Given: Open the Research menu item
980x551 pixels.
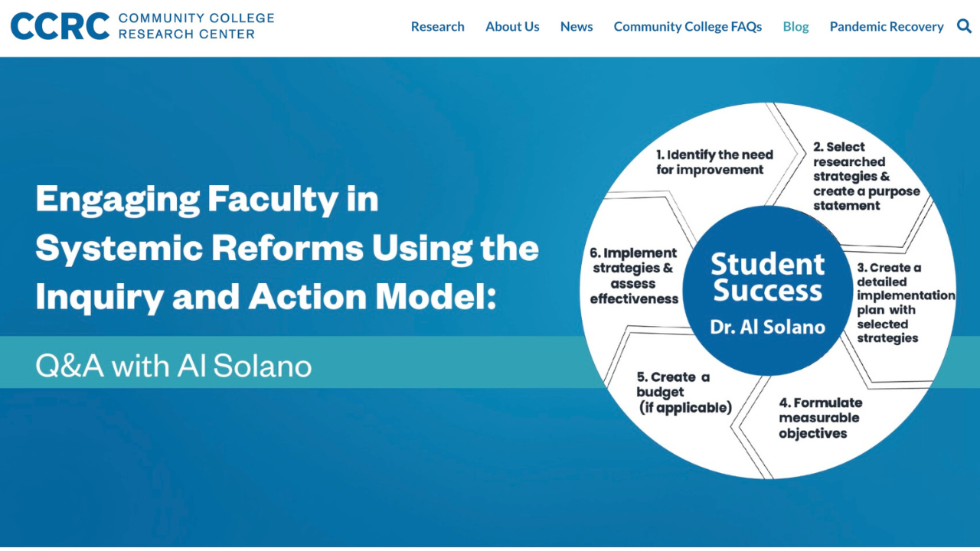Looking at the screenshot, I should 437,27.
